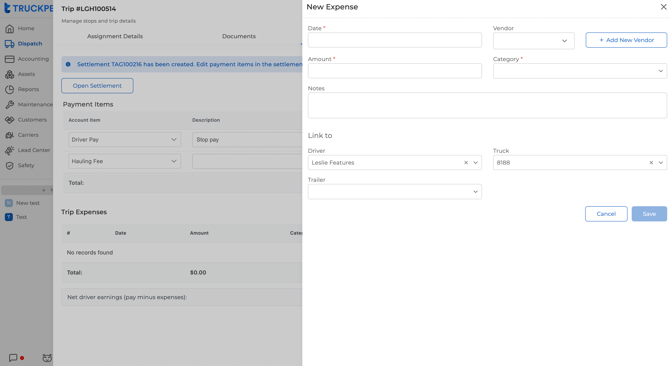Viewport: 670px width, 366px height.
Task: Click the Trip #LGH100514 heading
Action: pyautogui.click(x=88, y=9)
